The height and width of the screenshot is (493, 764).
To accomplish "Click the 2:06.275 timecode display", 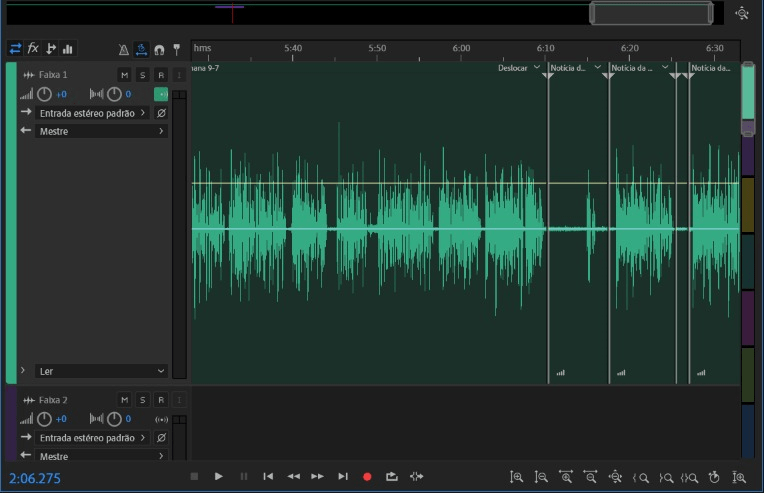I will [35, 478].
